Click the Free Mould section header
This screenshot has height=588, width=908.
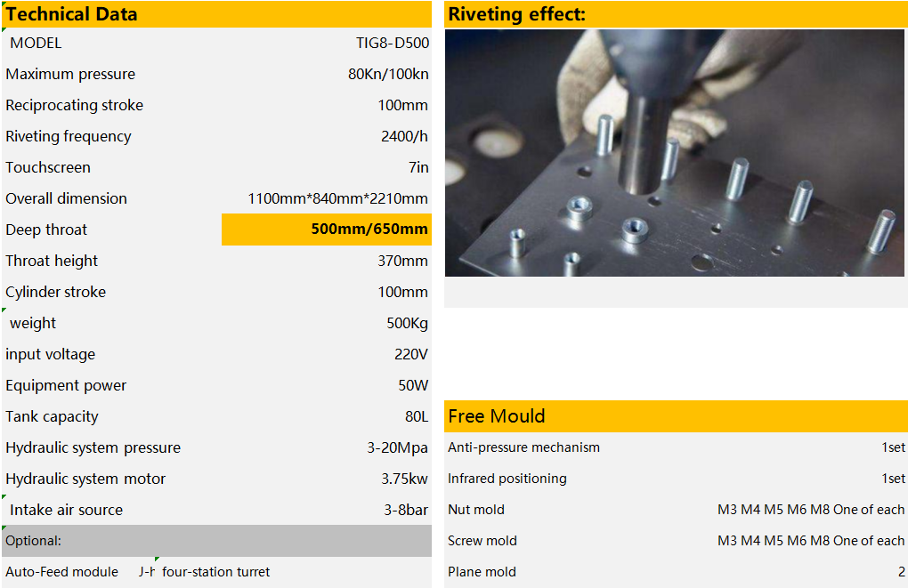[674, 416]
